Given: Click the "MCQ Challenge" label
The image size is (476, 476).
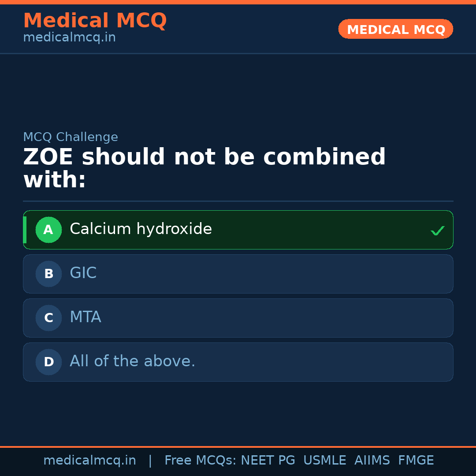Looking at the screenshot, I should [71, 137].
